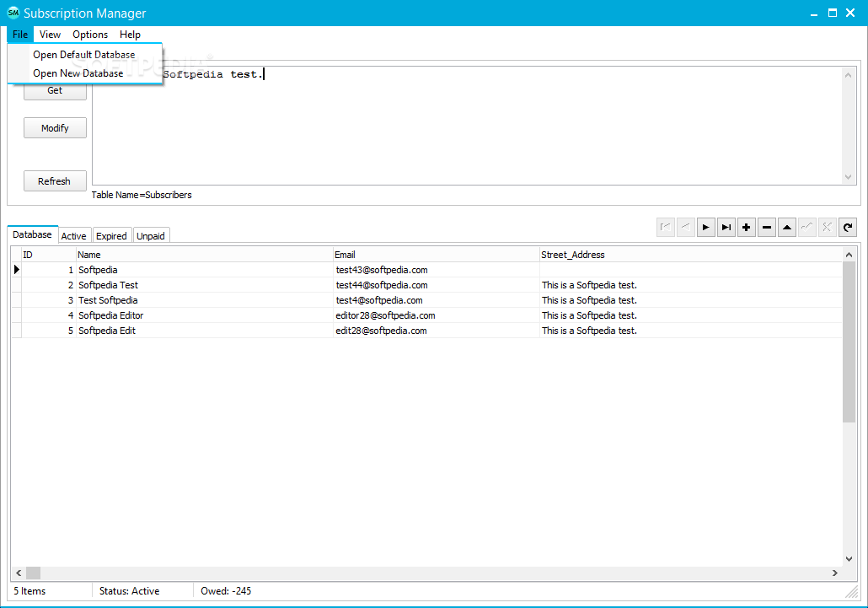Post edit with checkmark navigator button
This screenshot has width=868, height=608.
point(807,227)
